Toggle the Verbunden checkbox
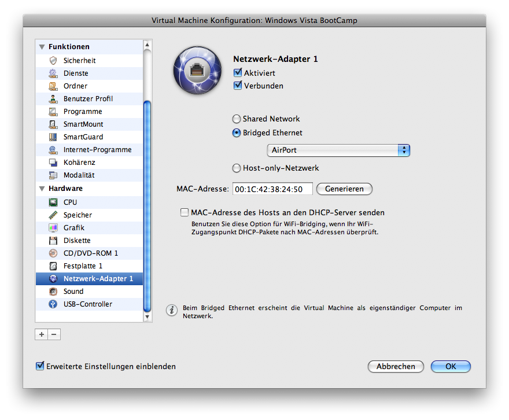This screenshot has height=420, width=509. click(238, 86)
